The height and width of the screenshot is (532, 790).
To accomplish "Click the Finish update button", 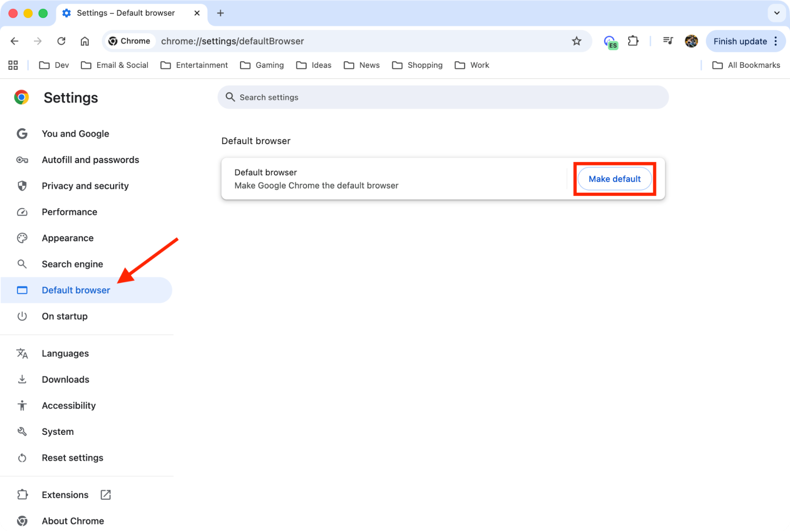I will point(740,41).
